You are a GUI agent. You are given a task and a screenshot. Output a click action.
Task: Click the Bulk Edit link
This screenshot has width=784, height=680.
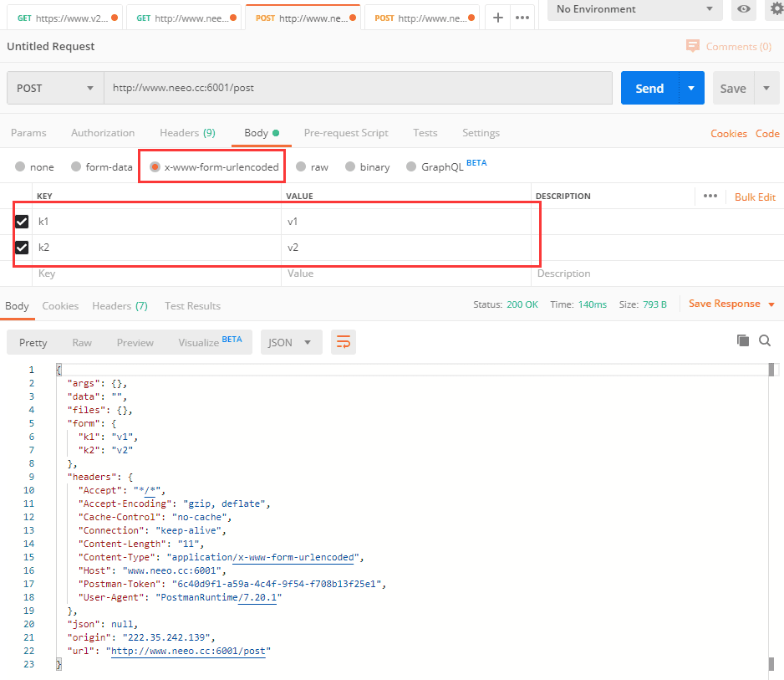[x=755, y=197]
